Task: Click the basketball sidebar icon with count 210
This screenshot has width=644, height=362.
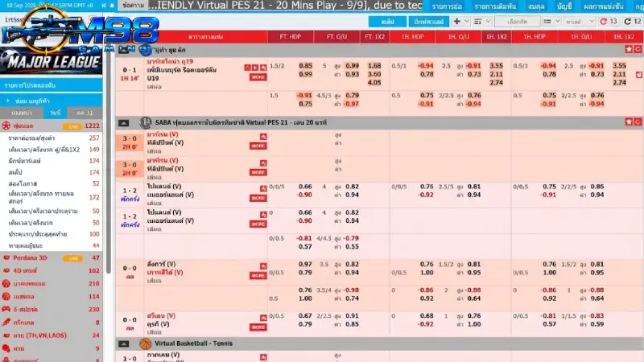Action: click(x=6, y=283)
